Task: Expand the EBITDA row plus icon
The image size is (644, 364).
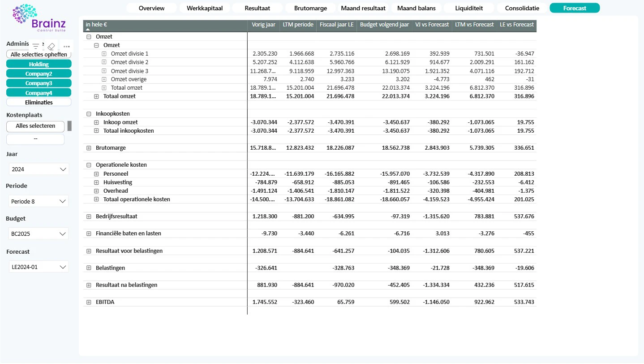Action: (89, 302)
